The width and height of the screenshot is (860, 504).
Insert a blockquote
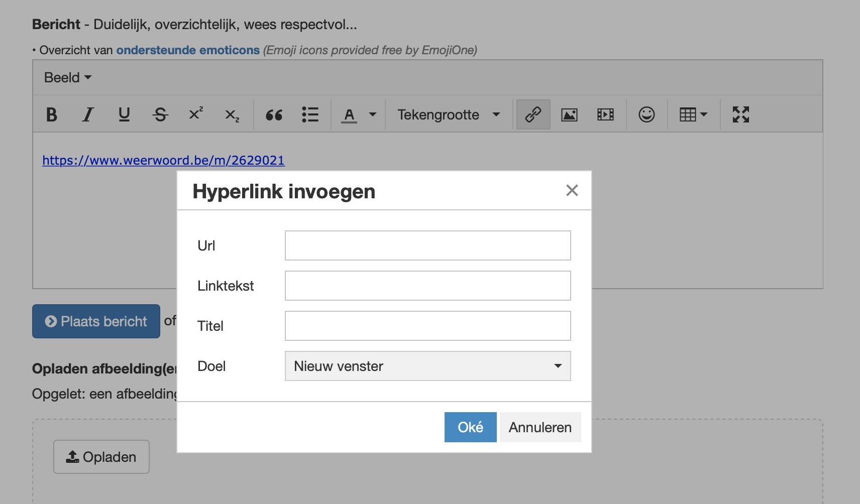pyautogui.click(x=274, y=115)
